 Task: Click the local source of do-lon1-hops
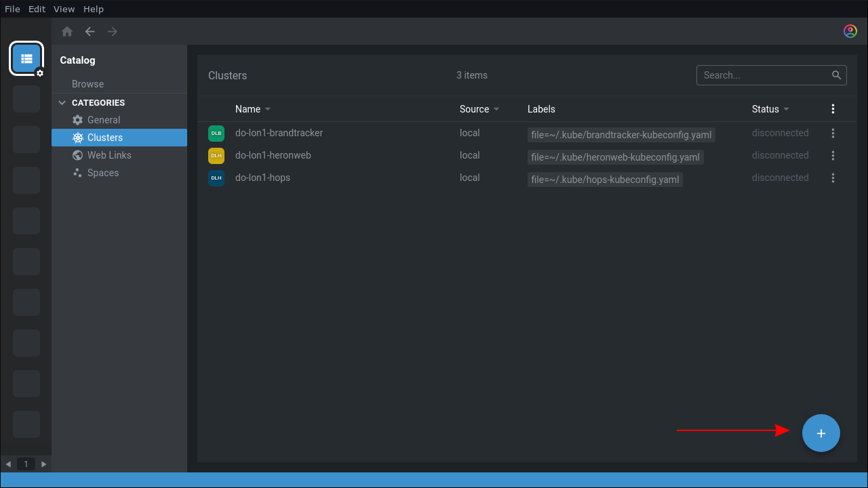tap(470, 178)
